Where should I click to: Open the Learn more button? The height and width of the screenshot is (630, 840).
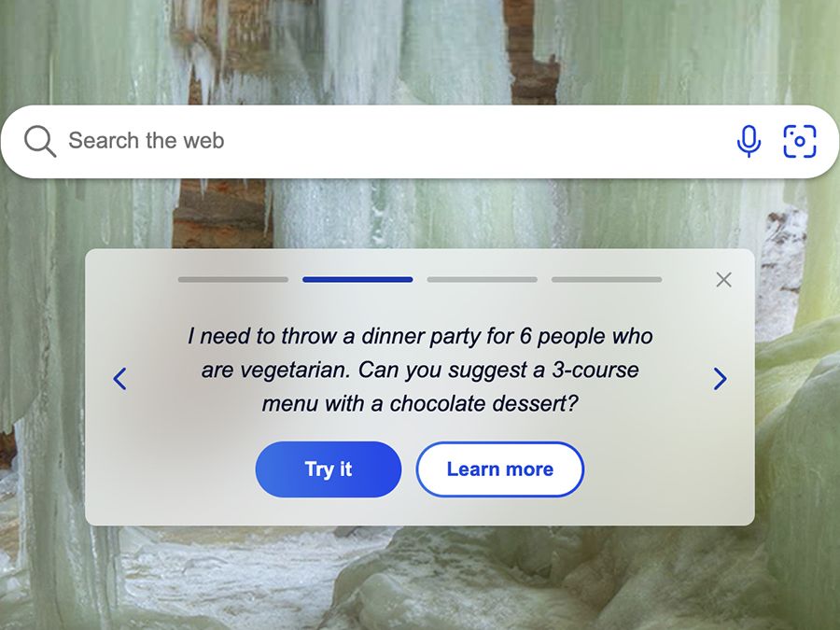pyautogui.click(x=500, y=469)
